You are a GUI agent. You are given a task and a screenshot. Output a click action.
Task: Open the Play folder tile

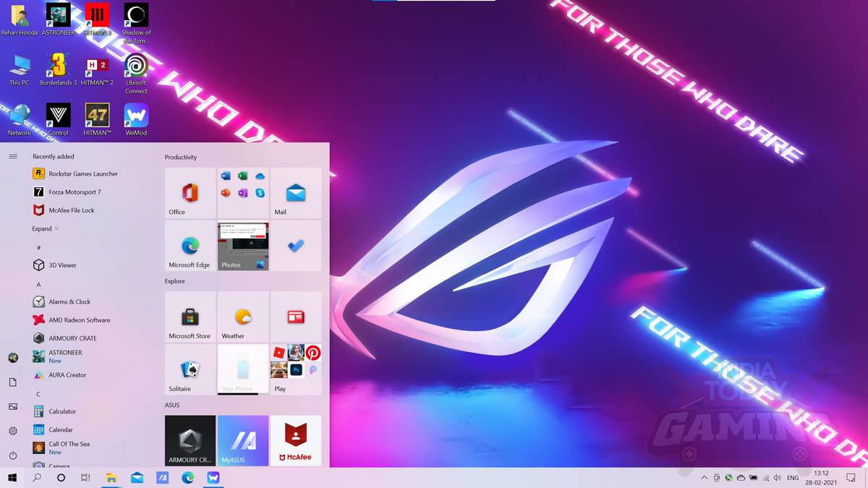tap(296, 369)
